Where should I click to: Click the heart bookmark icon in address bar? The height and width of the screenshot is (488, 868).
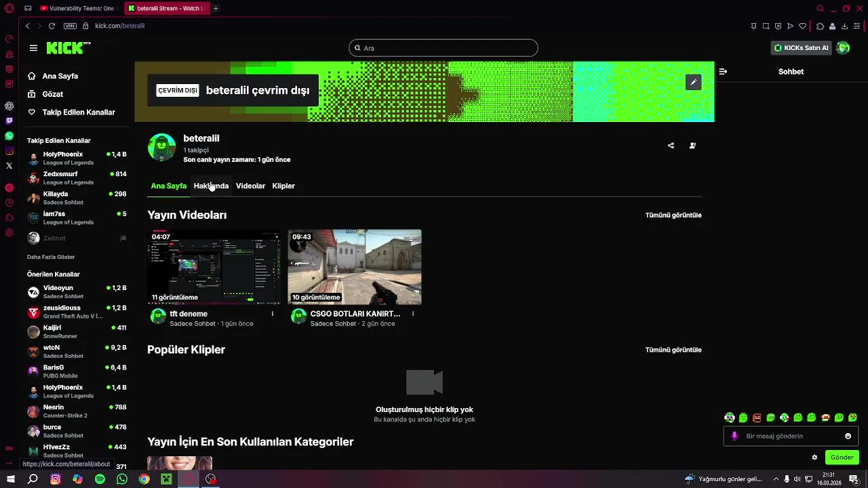802,26
